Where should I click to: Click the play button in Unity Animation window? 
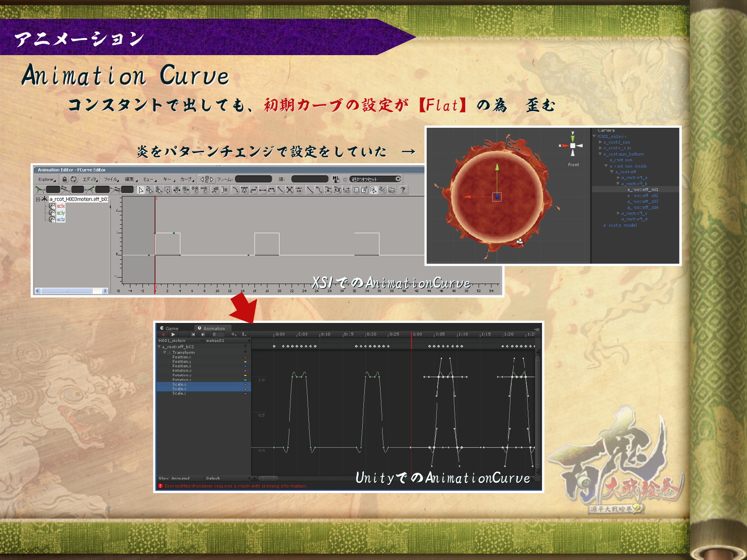point(173,334)
